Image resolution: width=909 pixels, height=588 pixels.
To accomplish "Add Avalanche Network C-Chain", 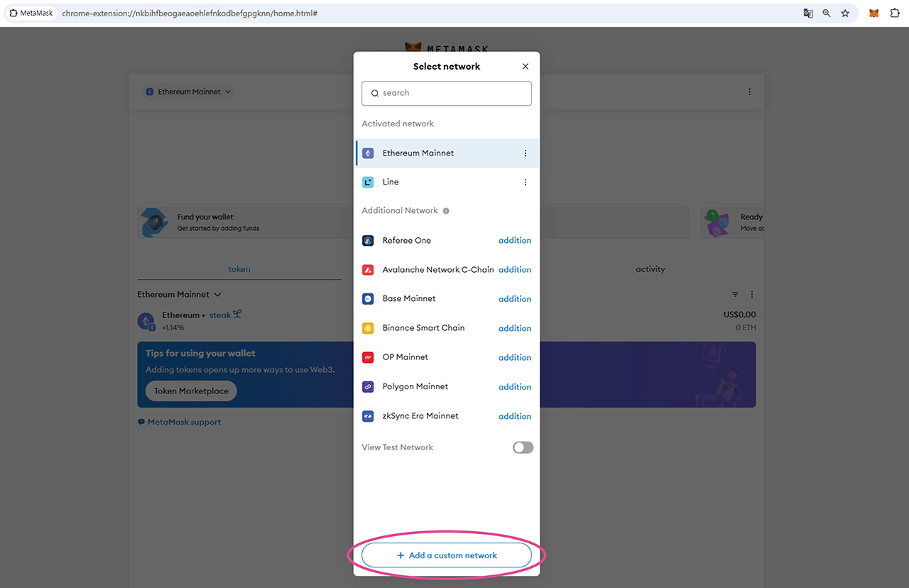I will [x=515, y=270].
